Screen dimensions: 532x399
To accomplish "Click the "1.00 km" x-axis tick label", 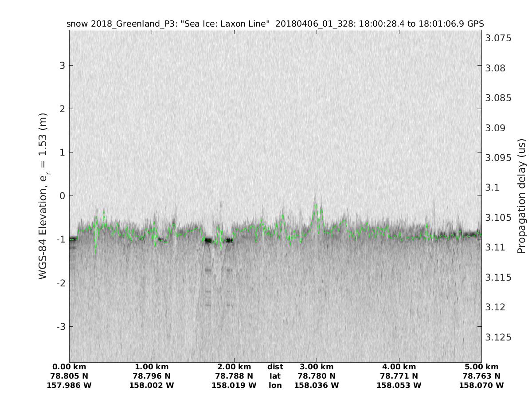I will (x=152, y=367).
